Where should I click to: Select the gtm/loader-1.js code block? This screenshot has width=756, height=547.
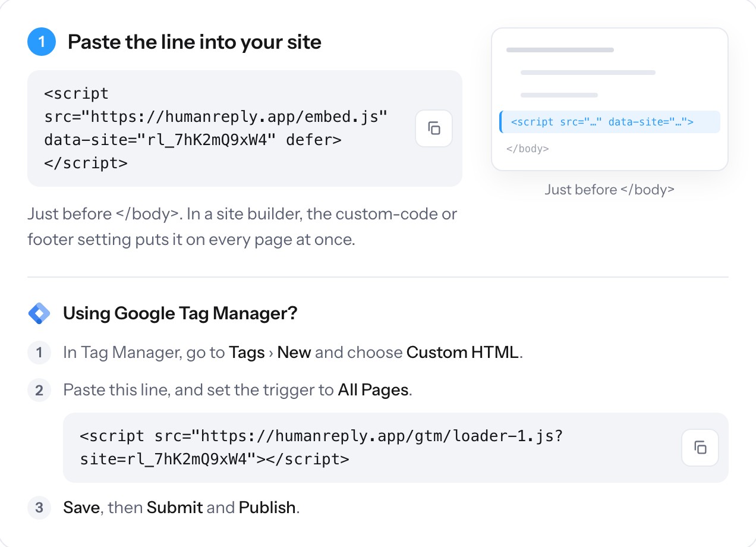point(395,448)
